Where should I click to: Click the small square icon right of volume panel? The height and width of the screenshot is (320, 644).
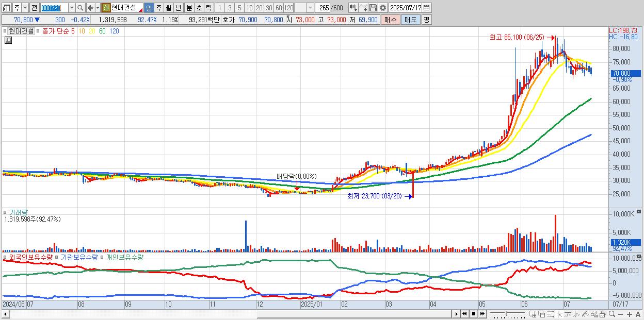(x=639, y=212)
